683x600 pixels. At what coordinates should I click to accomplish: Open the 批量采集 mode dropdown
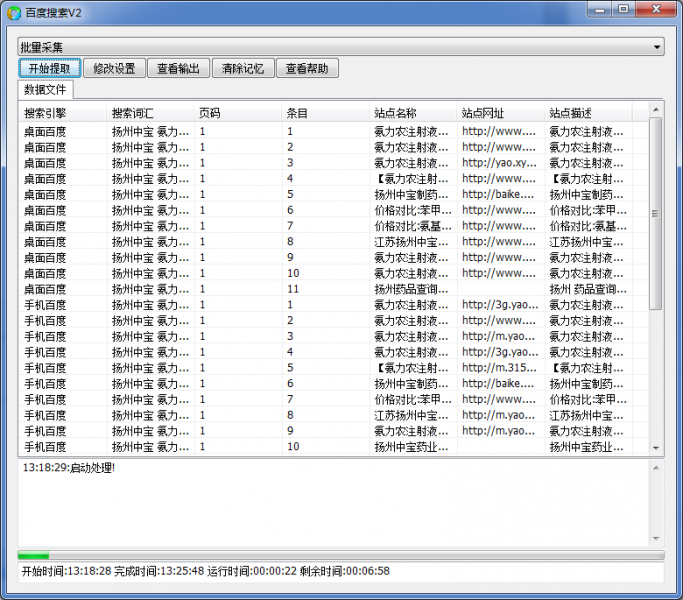pos(341,47)
